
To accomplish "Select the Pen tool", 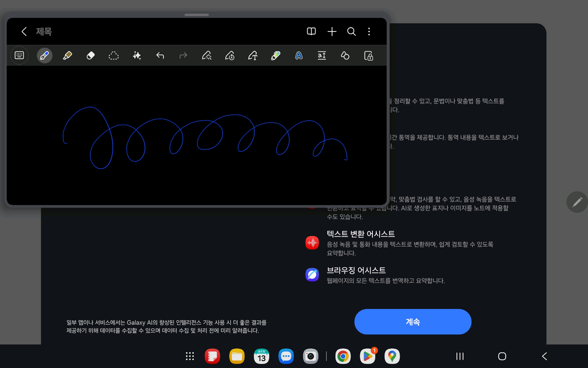I will 44,55.
